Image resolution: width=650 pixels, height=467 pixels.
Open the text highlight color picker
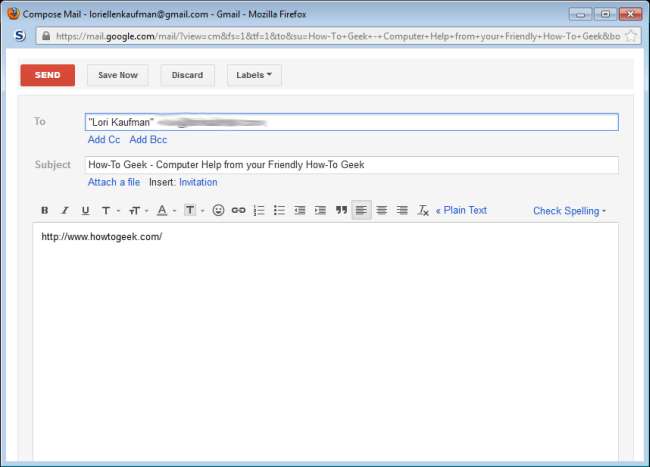coord(193,211)
